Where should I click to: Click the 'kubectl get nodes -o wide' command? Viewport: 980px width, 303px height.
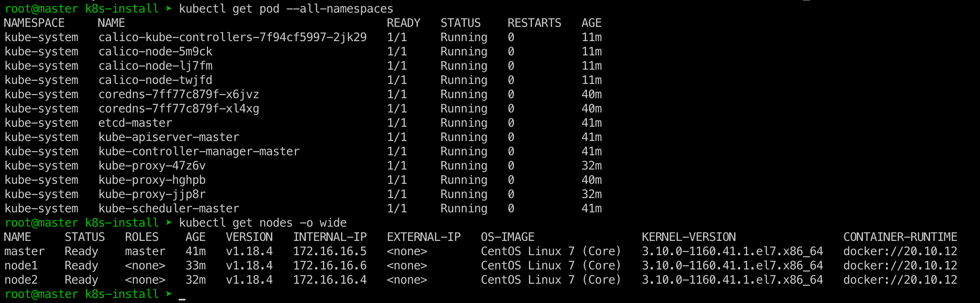pos(263,223)
